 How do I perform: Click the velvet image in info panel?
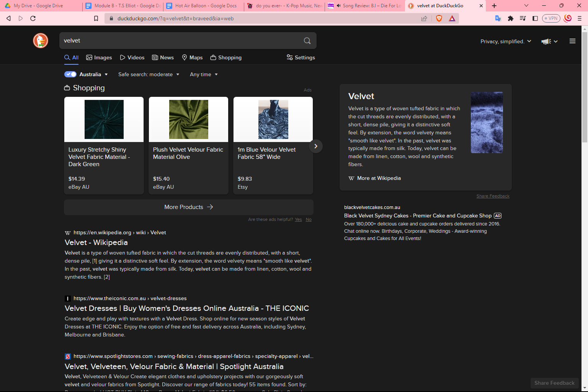(487, 122)
